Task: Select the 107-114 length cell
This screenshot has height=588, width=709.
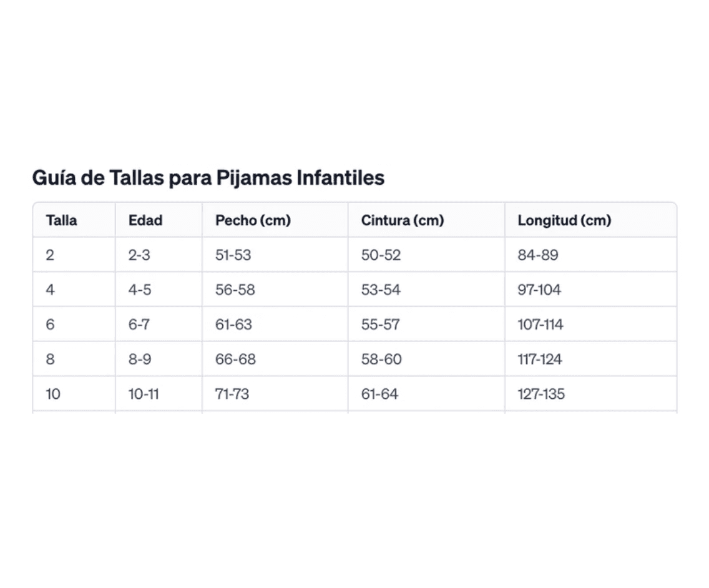Action: coord(540,325)
